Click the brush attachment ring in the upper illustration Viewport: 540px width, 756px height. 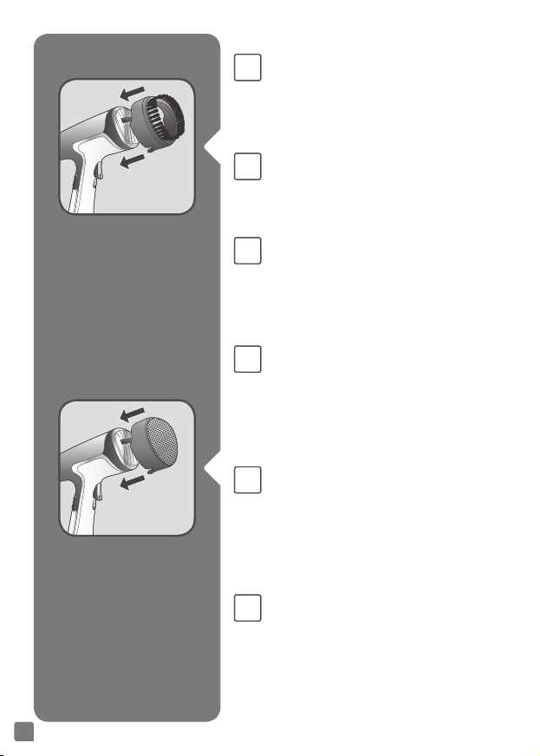pos(158,123)
